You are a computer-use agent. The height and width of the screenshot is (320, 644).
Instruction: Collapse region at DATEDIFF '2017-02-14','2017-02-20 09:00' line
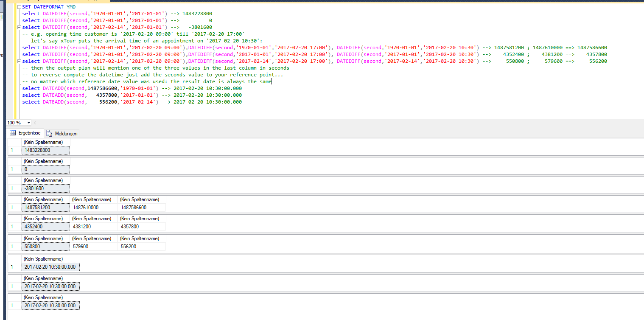(19, 61)
